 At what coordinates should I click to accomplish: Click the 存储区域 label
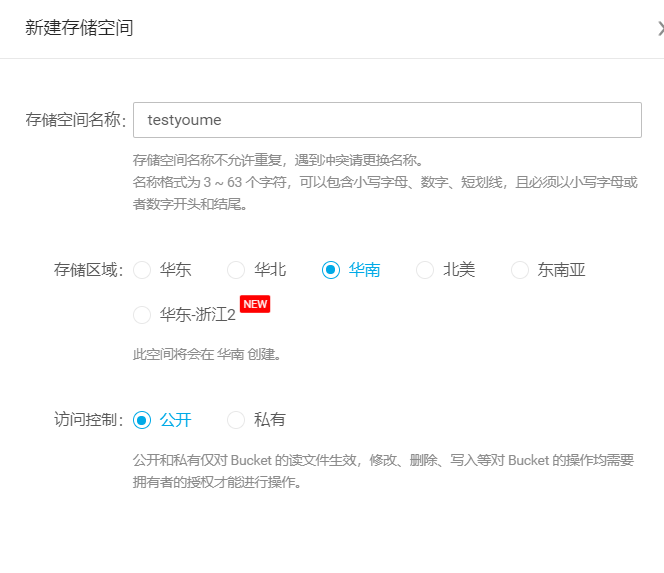[x=89, y=270]
